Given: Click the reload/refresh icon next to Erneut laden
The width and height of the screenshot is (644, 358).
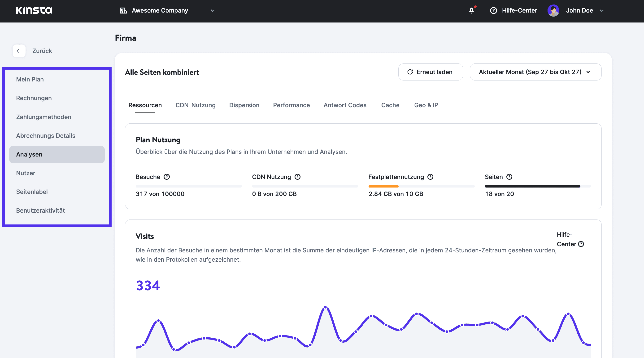Looking at the screenshot, I should pos(409,72).
